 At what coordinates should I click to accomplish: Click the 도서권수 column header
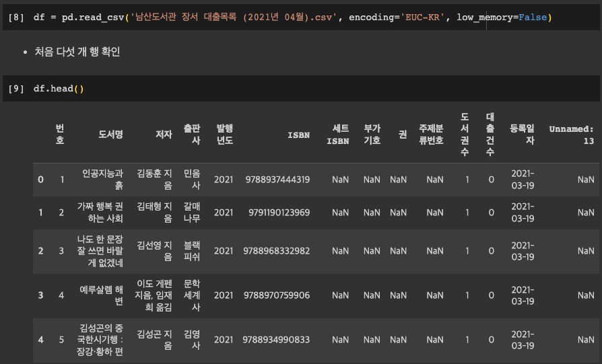pyautogui.click(x=465, y=135)
